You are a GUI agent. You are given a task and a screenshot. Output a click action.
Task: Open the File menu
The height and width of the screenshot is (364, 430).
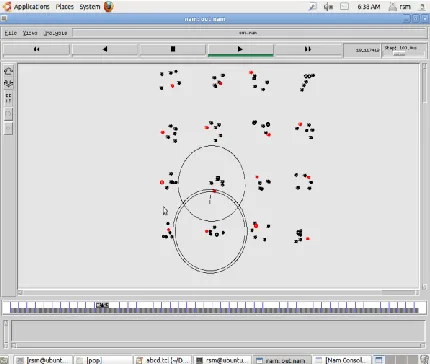point(11,33)
